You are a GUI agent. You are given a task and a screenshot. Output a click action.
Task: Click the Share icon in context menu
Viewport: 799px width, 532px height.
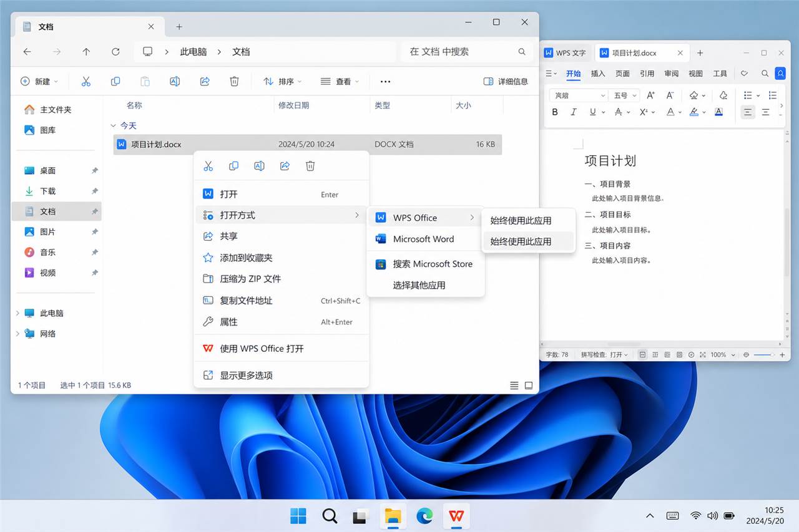[x=285, y=166]
